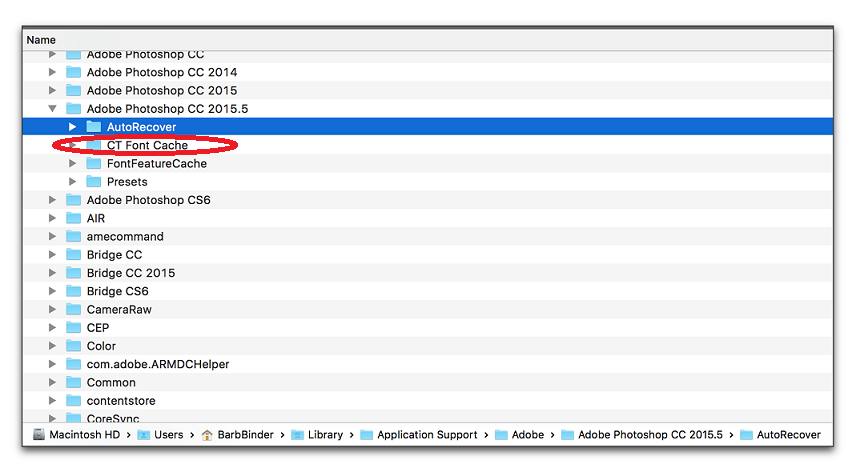Image resolution: width=856 pixels, height=472 pixels.
Task: Expand the Adobe Photoshop CC 2015 folder
Action: tap(52, 90)
